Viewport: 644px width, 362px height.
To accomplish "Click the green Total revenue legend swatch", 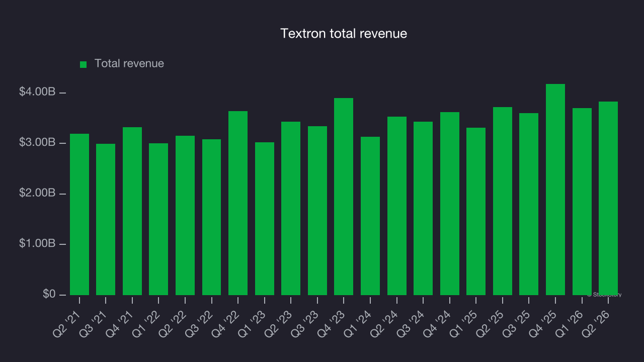I will pyautogui.click(x=84, y=64).
